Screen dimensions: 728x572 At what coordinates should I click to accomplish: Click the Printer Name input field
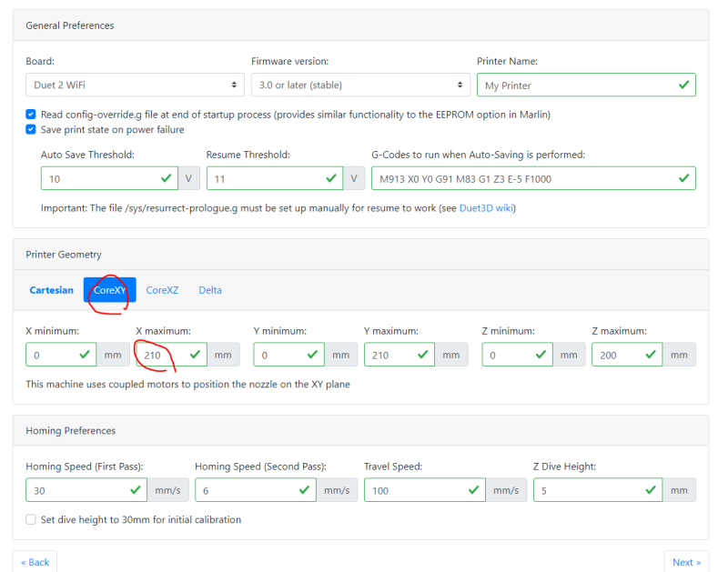(586, 85)
